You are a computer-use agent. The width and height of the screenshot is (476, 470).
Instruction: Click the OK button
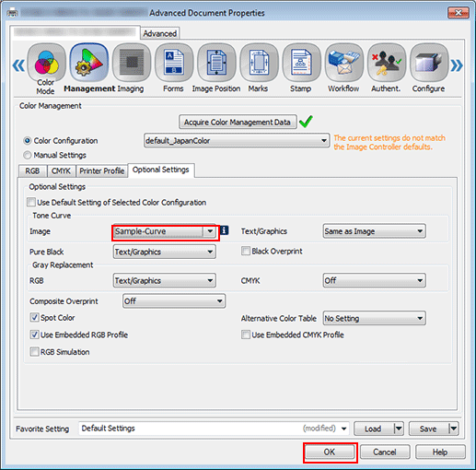click(x=330, y=452)
